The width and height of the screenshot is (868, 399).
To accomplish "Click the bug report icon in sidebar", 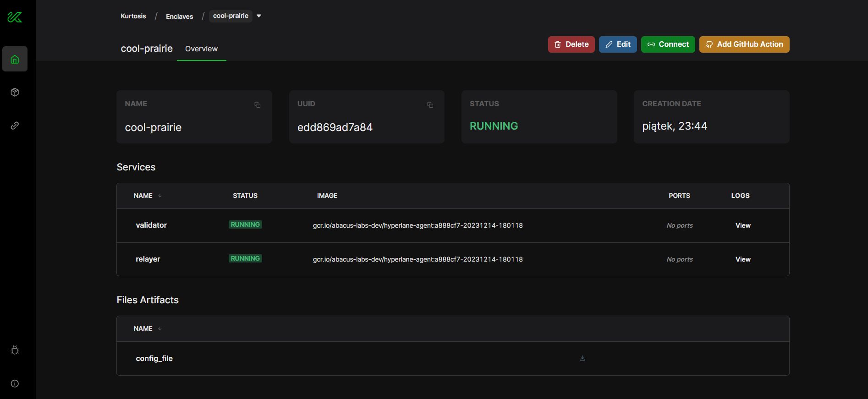I will point(15,350).
